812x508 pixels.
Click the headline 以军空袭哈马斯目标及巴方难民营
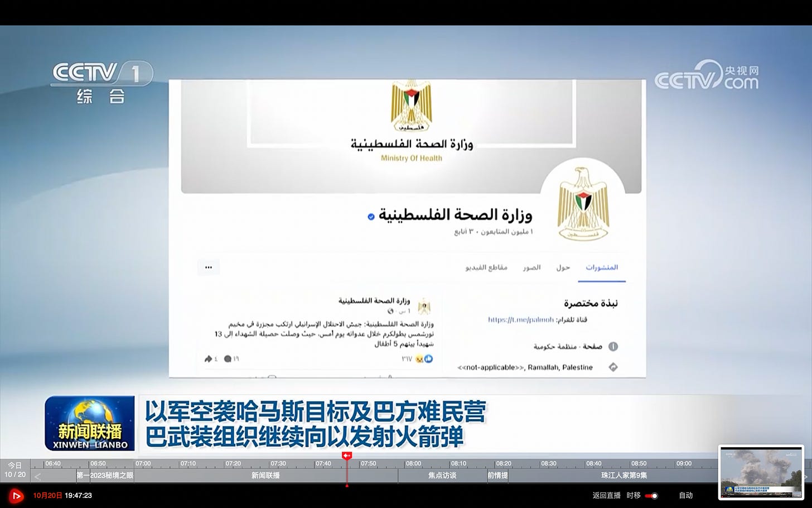click(316, 412)
